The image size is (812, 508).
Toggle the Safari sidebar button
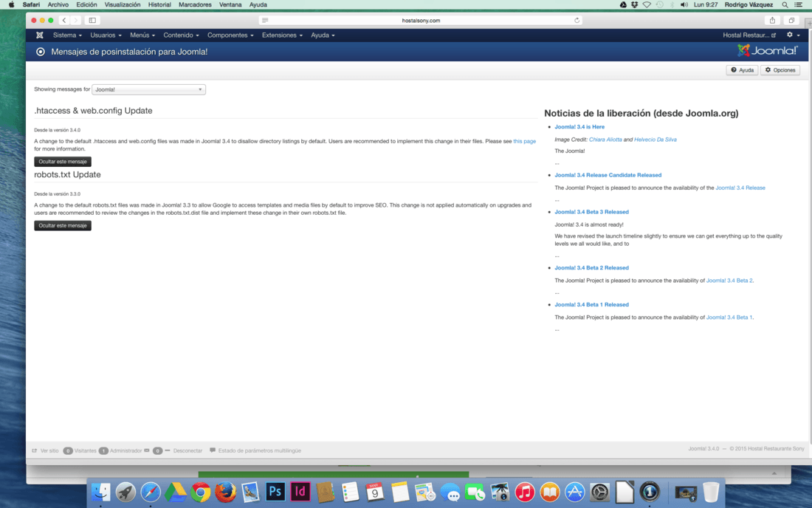click(92, 20)
